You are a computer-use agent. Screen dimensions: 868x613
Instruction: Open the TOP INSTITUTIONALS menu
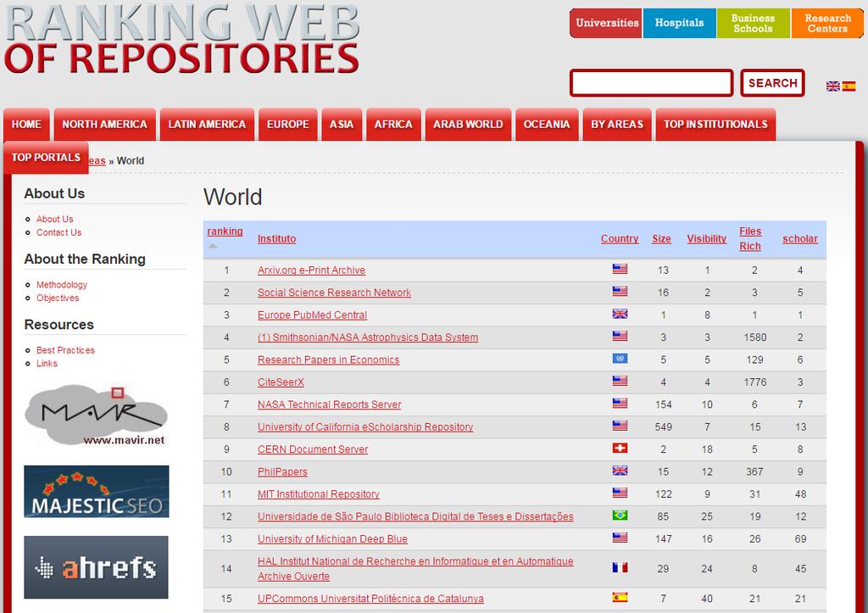point(715,125)
